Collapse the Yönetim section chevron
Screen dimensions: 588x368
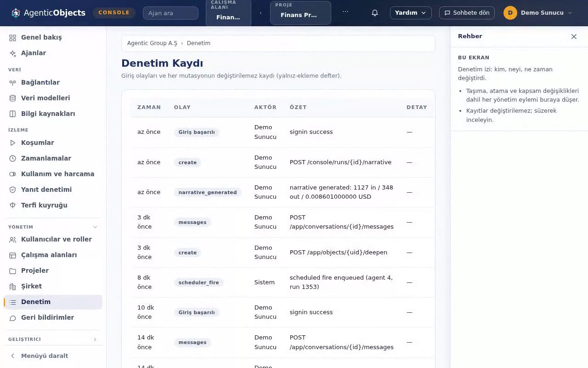point(95,227)
